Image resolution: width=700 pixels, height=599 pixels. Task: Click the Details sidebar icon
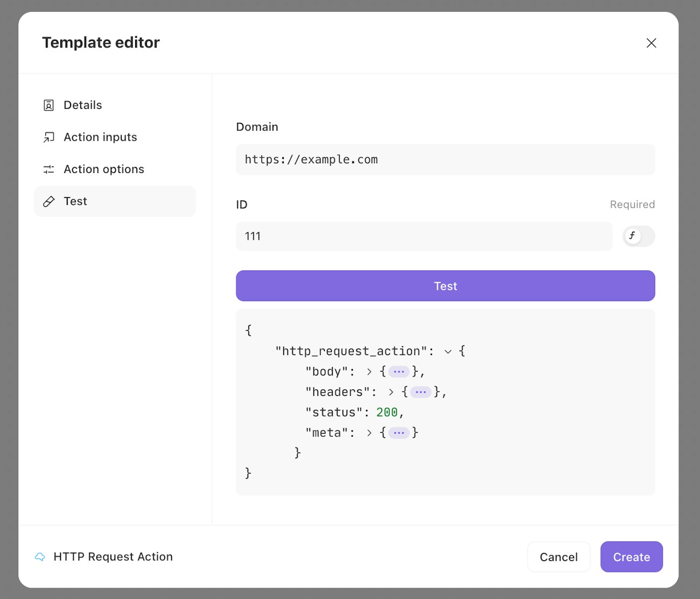tap(48, 105)
